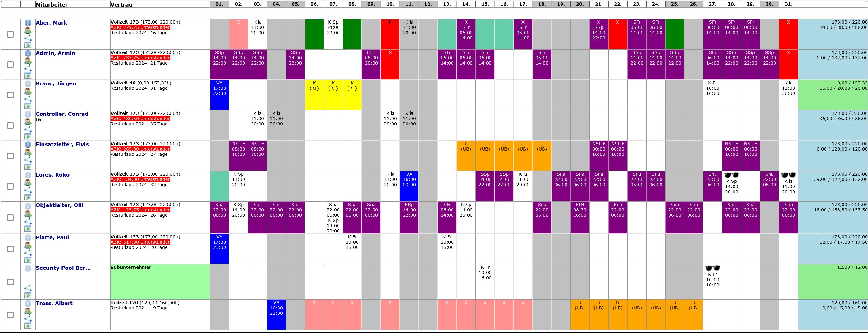This screenshot has height=333, width=868.
Task: Click the panel-arrow icon for Tross, Albert
Action: pos(28,326)
